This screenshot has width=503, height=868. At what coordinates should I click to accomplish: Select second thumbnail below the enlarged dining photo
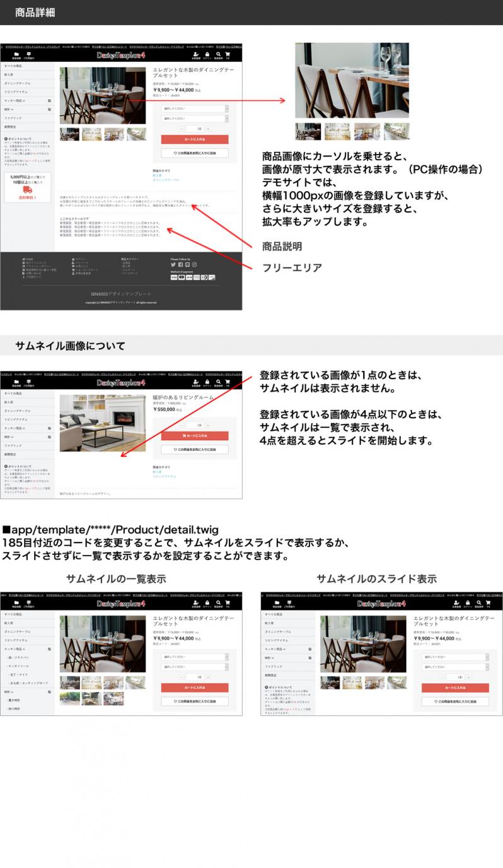pos(337,131)
